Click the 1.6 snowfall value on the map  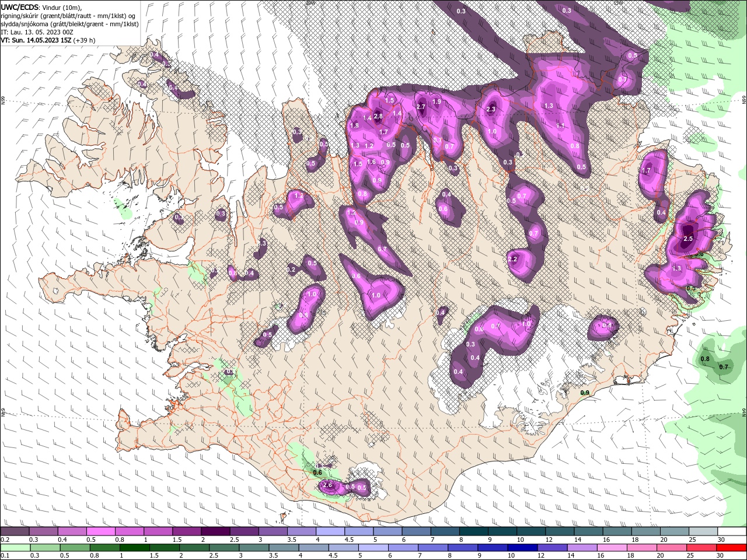371,162
